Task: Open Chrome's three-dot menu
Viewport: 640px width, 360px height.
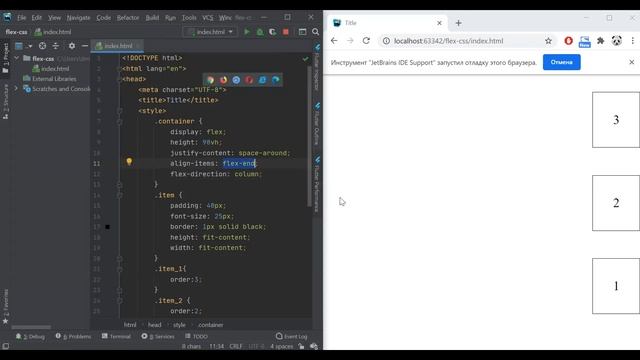Action: point(632,41)
